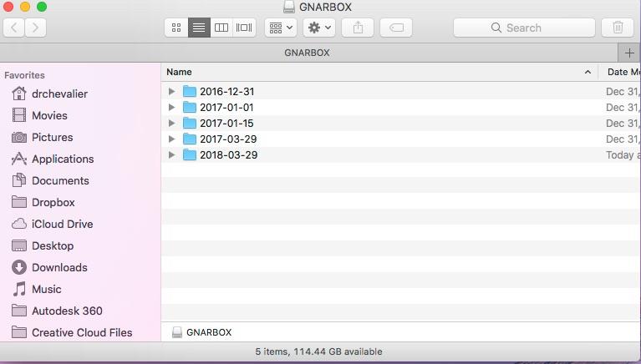This screenshot has height=364, width=641.
Task: Click the 2017-01-15 folder name
Action: tap(226, 124)
